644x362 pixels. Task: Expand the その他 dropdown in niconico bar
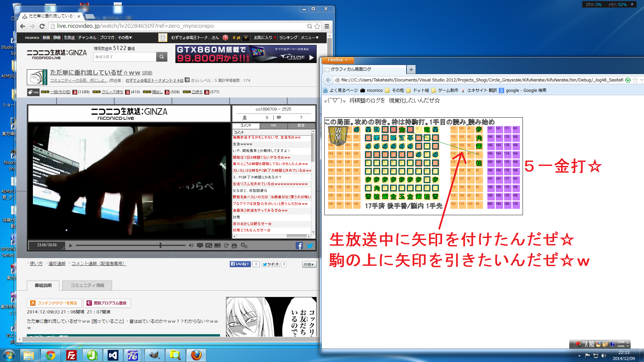(x=125, y=38)
